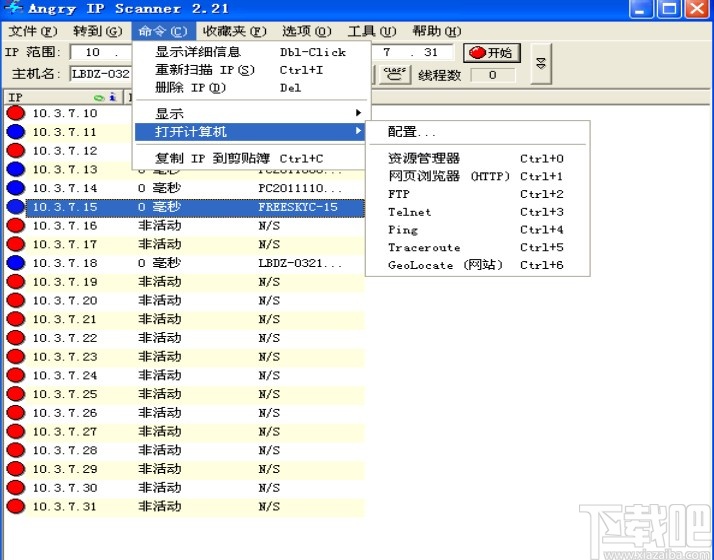Choose Traceroute from the submenu

424,247
